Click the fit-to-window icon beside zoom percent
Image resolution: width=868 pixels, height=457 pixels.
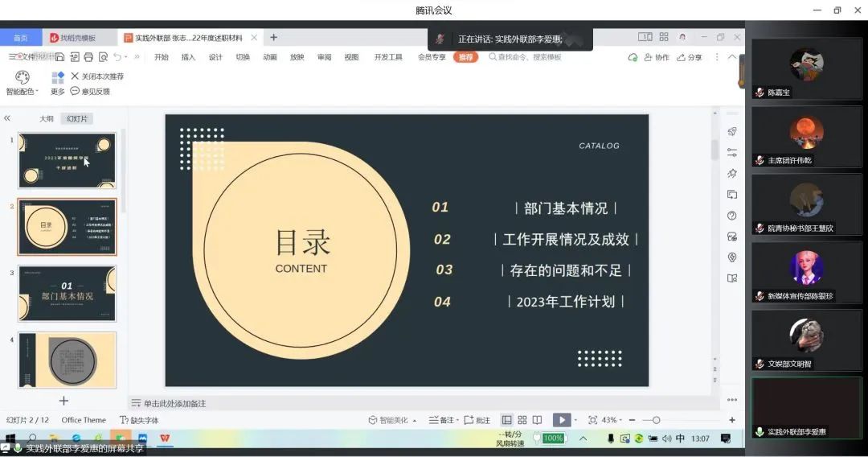(x=592, y=420)
